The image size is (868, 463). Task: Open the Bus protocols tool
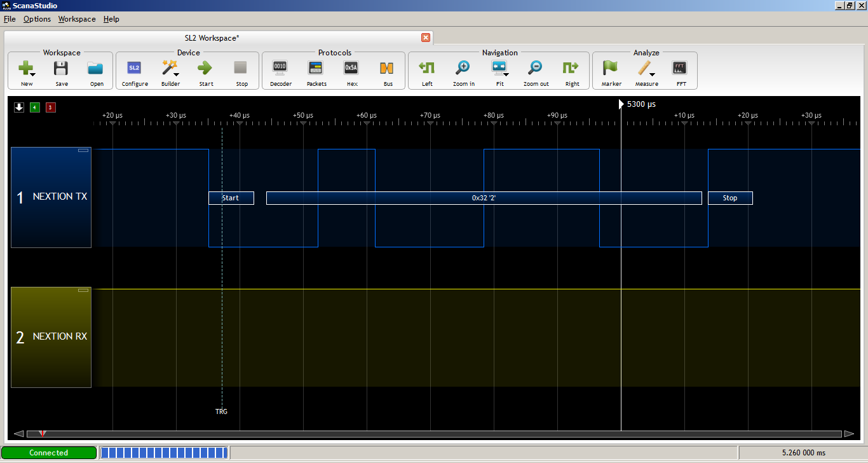click(388, 70)
